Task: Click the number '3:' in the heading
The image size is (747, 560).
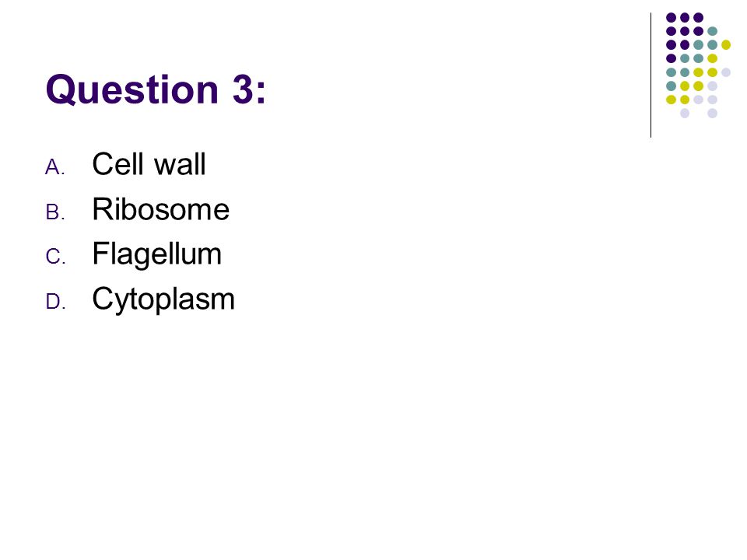Action: coord(249,89)
